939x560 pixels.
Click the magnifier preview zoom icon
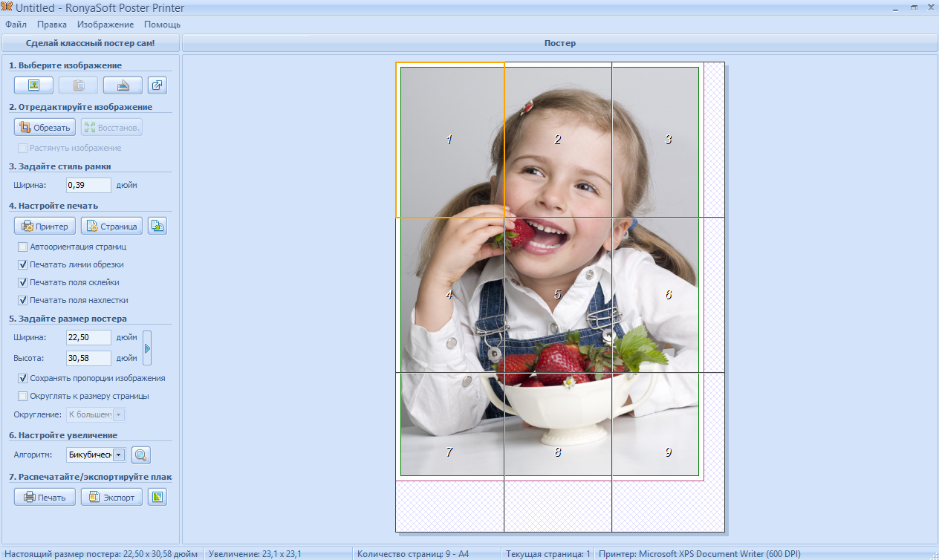tap(141, 455)
